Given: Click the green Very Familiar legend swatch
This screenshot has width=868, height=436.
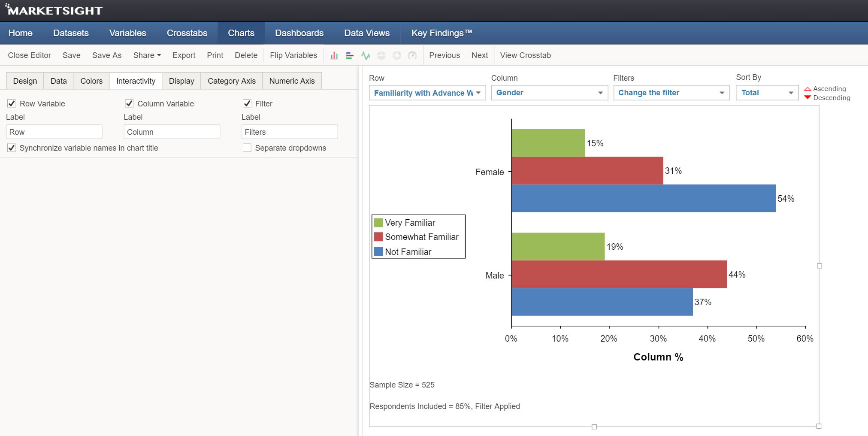Looking at the screenshot, I should pos(378,222).
